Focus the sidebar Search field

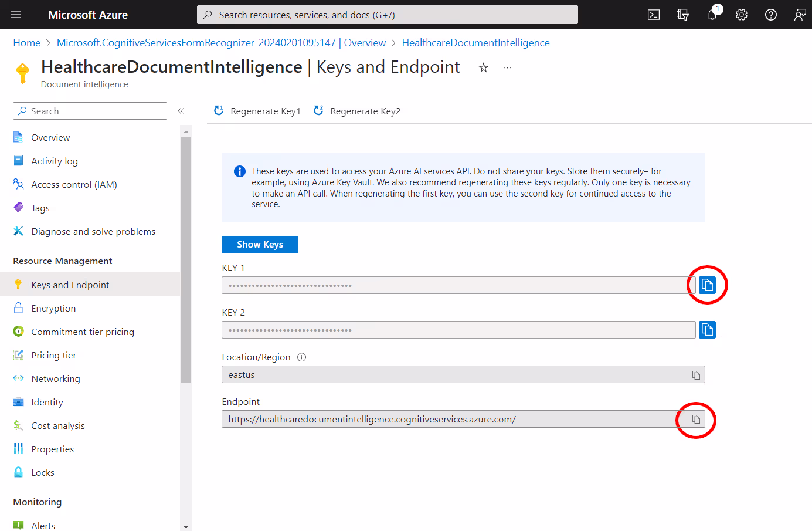[x=90, y=111]
